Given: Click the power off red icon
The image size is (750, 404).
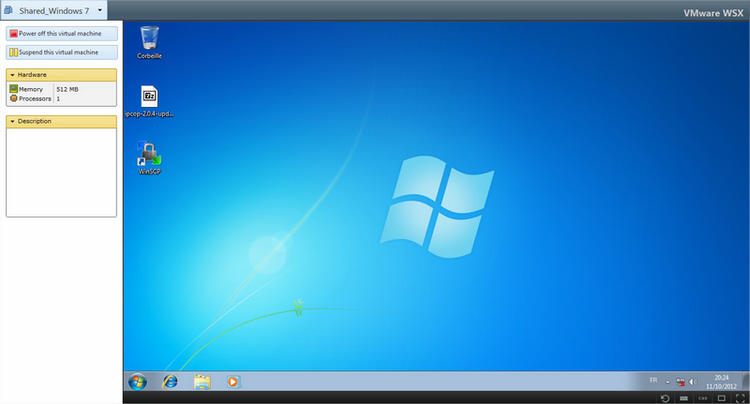Looking at the screenshot, I should 14,33.
